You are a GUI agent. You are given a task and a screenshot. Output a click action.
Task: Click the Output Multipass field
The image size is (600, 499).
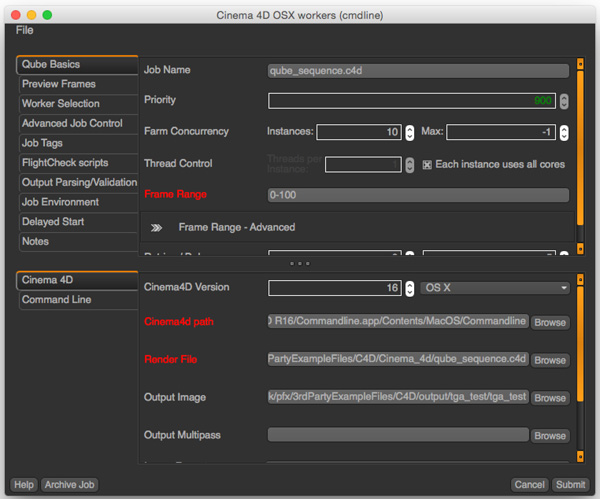tap(398, 435)
